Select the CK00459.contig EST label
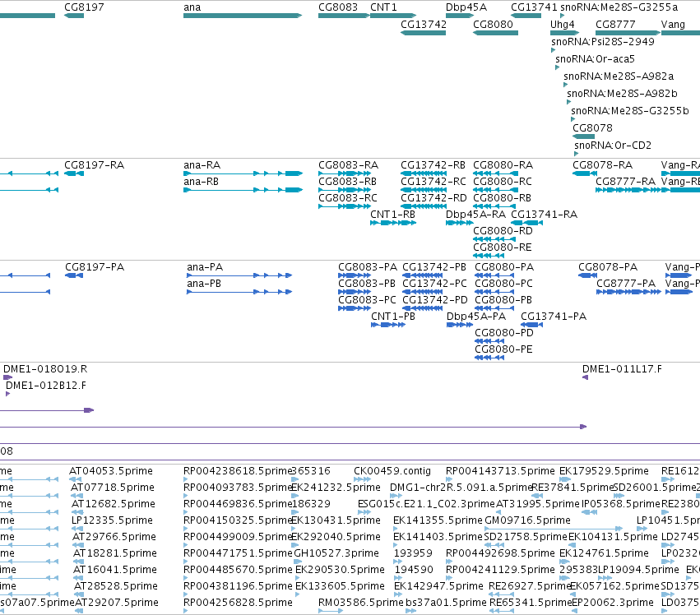Image resolution: width=700 pixels, height=615 pixels. (x=392, y=471)
